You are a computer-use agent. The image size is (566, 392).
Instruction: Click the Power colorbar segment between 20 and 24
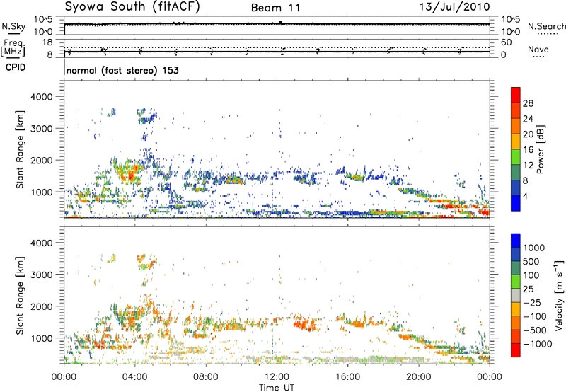click(516, 126)
